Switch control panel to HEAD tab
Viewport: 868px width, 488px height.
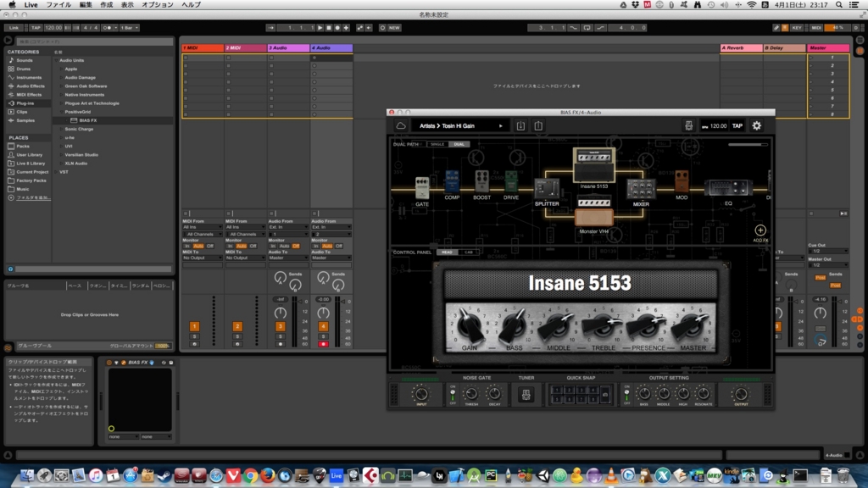[x=447, y=252]
